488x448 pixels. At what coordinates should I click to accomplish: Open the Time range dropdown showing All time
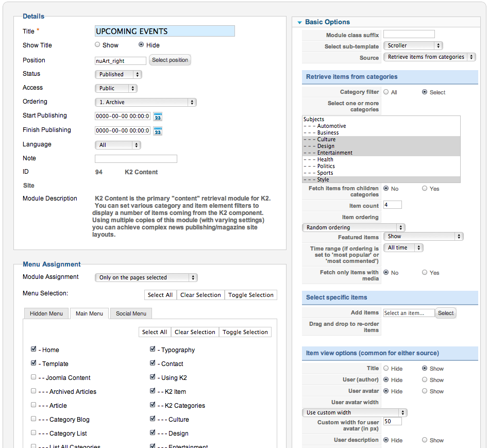point(403,248)
